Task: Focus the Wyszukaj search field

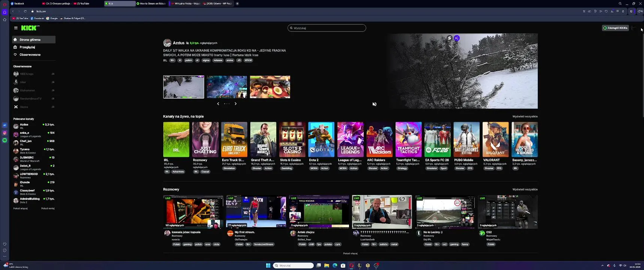Action: [327, 28]
